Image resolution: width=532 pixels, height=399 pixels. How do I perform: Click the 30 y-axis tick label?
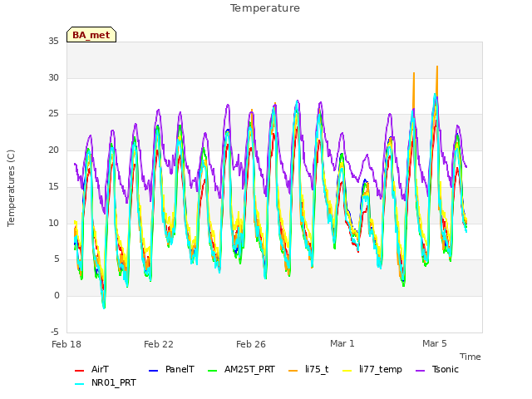53,78
